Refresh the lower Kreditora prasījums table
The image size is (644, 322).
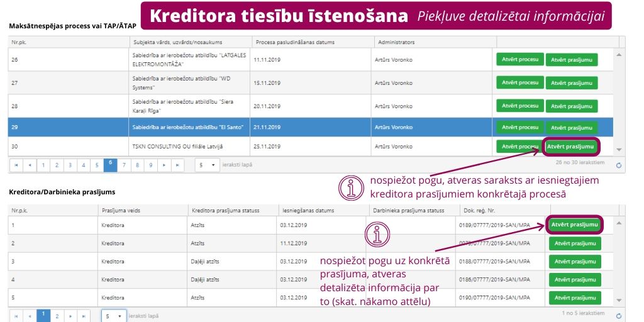pos(618,316)
